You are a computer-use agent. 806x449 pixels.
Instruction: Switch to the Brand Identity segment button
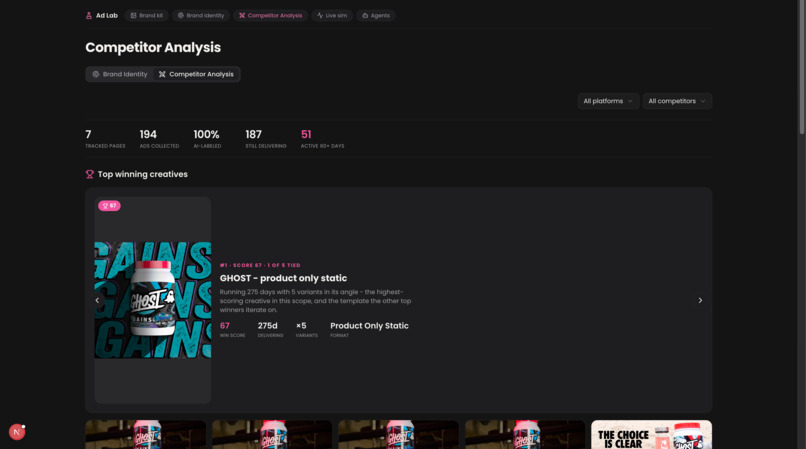click(x=120, y=74)
